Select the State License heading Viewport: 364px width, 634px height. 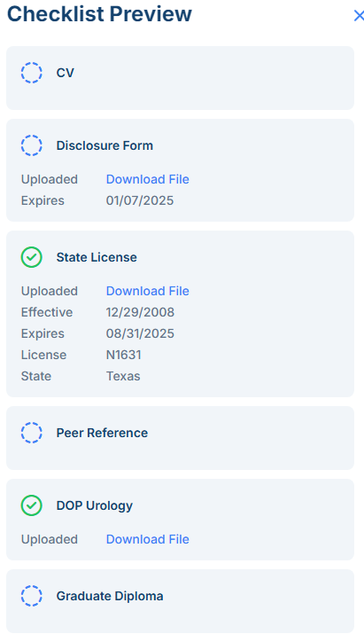coord(97,257)
